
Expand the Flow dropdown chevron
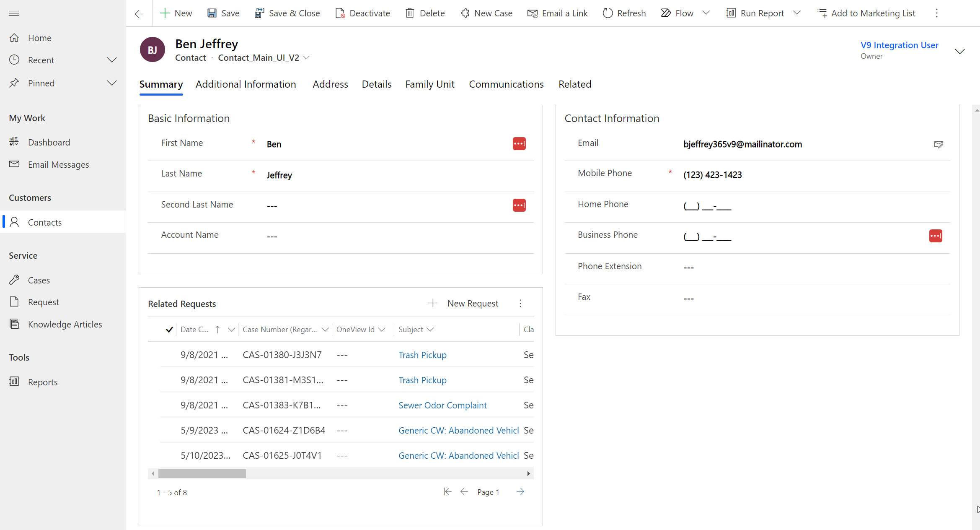click(706, 13)
